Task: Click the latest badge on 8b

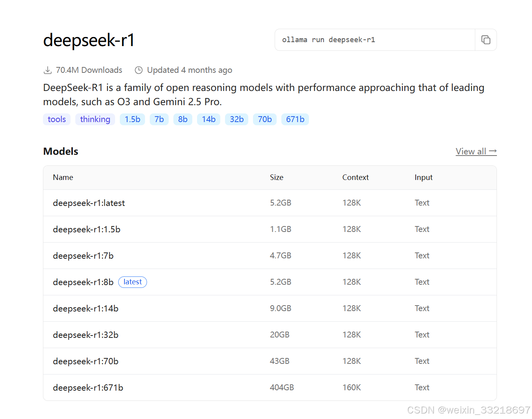Action: pyautogui.click(x=132, y=282)
